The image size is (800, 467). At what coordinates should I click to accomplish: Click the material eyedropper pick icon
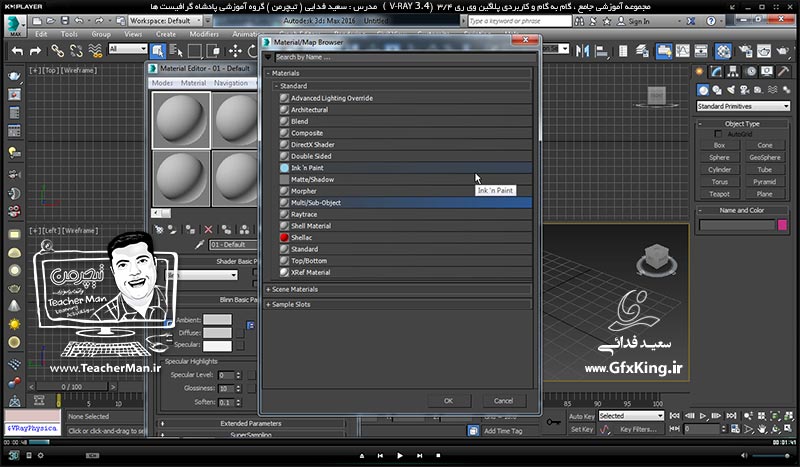pyautogui.click(x=199, y=245)
